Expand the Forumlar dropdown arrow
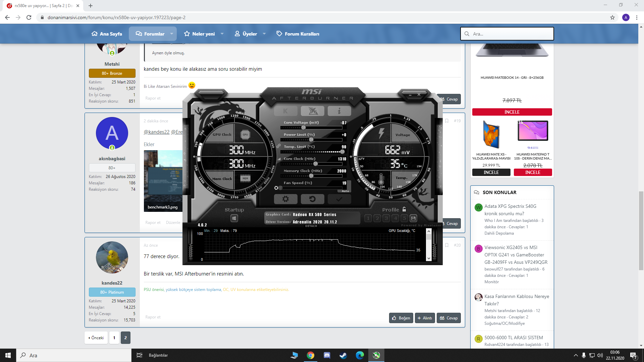Screen dimensions: 644x362 point(172,34)
